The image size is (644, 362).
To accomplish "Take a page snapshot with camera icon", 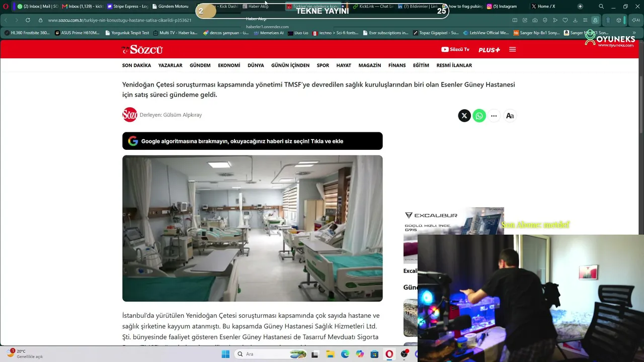I will (x=535, y=20).
